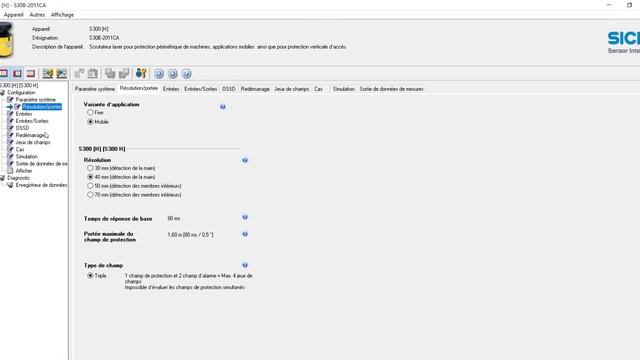This screenshot has height=360, width=640.
Task: Click the greyed-out devices icon left of user-key icon
Action: click(x=124, y=73)
